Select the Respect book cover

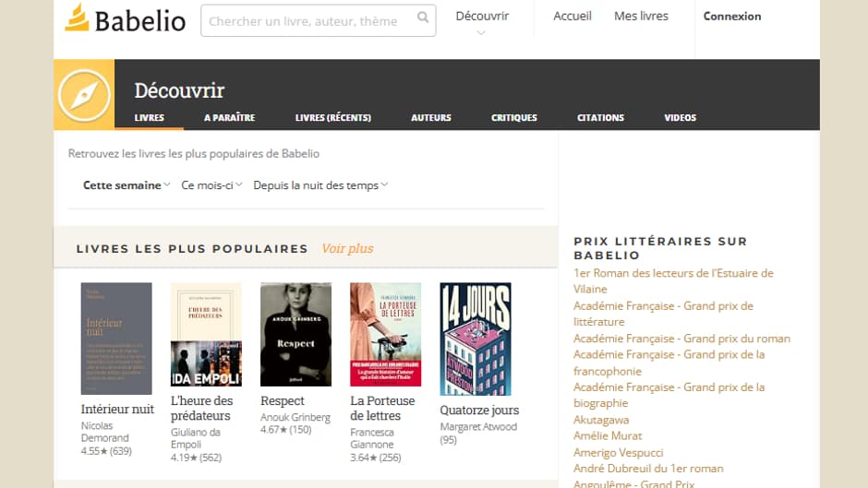click(295, 334)
